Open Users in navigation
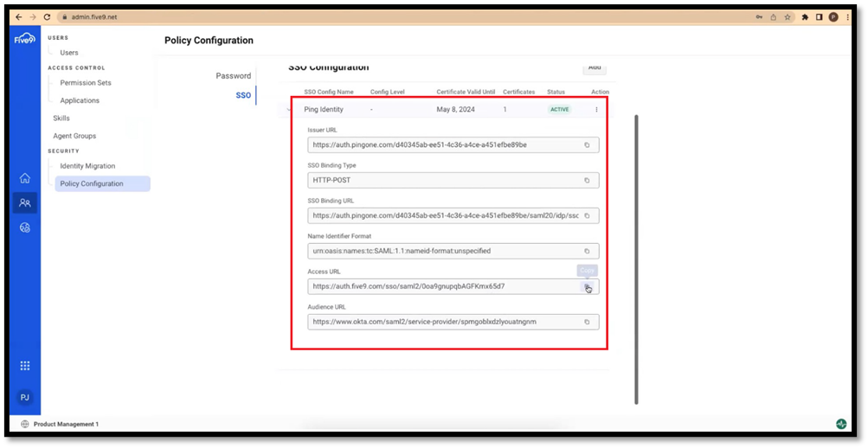The width and height of the screenshot is (868, 448). click(69, 53)
